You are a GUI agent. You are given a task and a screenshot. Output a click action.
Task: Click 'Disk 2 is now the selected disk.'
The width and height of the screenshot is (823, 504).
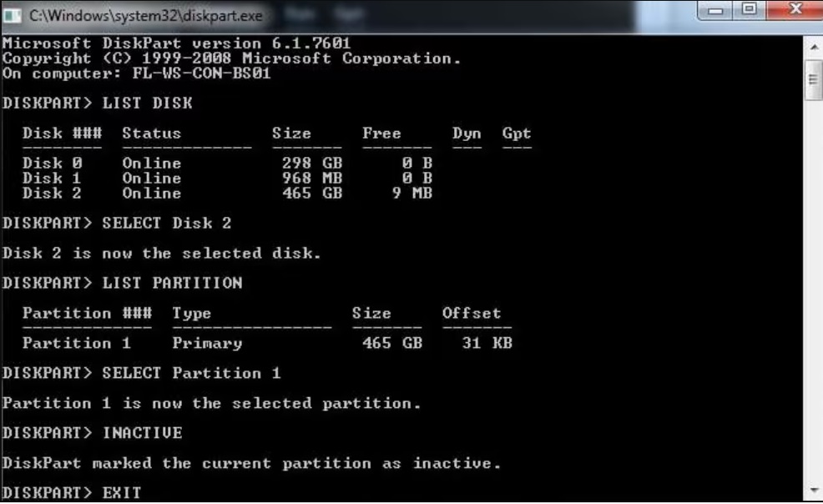(x=162, y=254)
